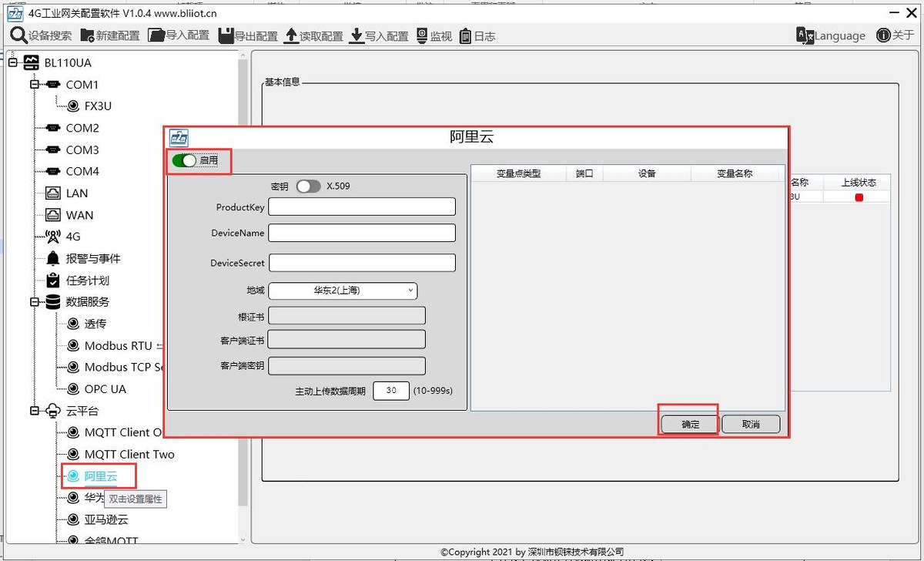Click the 客户端密钥 field
Image resolution: width=924 pixels, height=561 pixels.
[x=346, y=365]
